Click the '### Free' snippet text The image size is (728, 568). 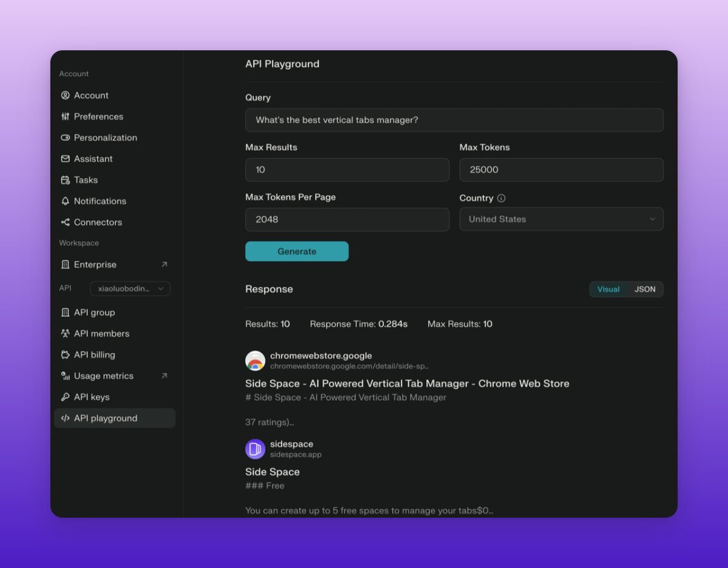tap(265, 486)
